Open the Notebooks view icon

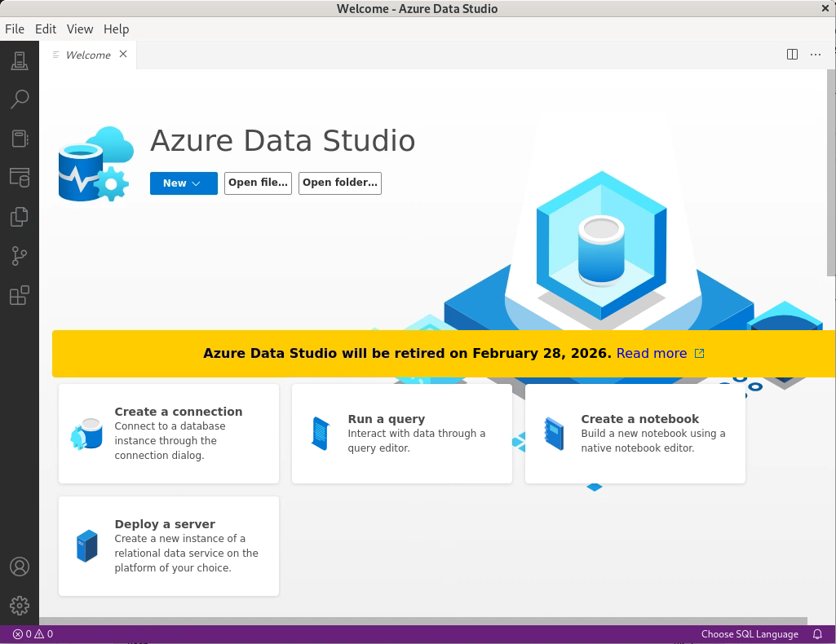[x=20, y=139]
